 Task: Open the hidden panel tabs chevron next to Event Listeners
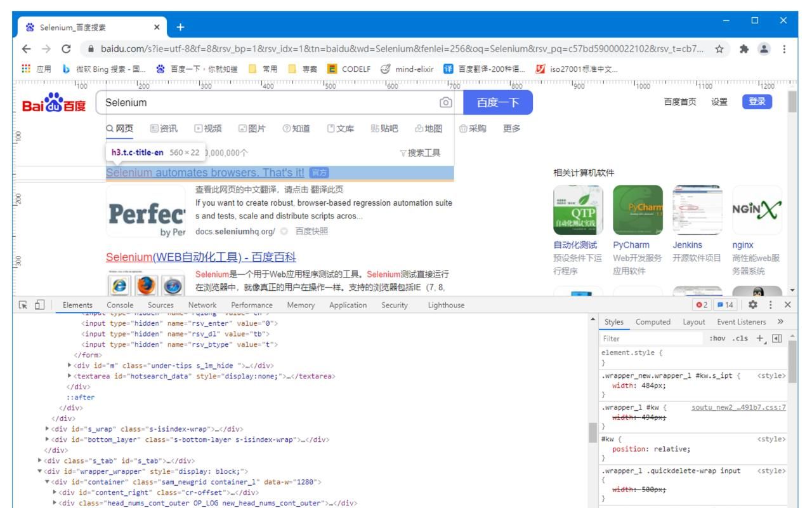tap(780, 321)
